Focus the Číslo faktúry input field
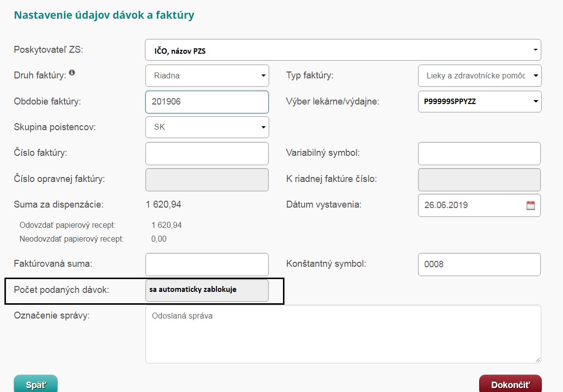 pos(207,153)
